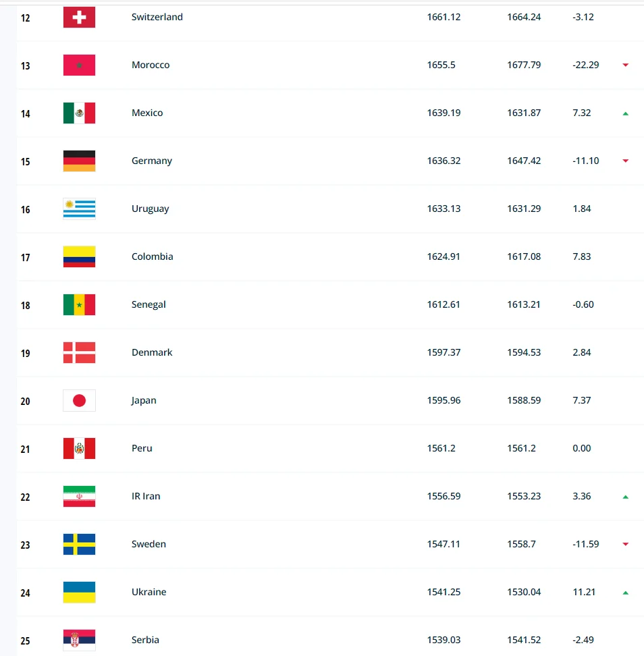Click Morocco's red down arrow indicator
Screen dimensions: 644x656
(x=626, y=65)
